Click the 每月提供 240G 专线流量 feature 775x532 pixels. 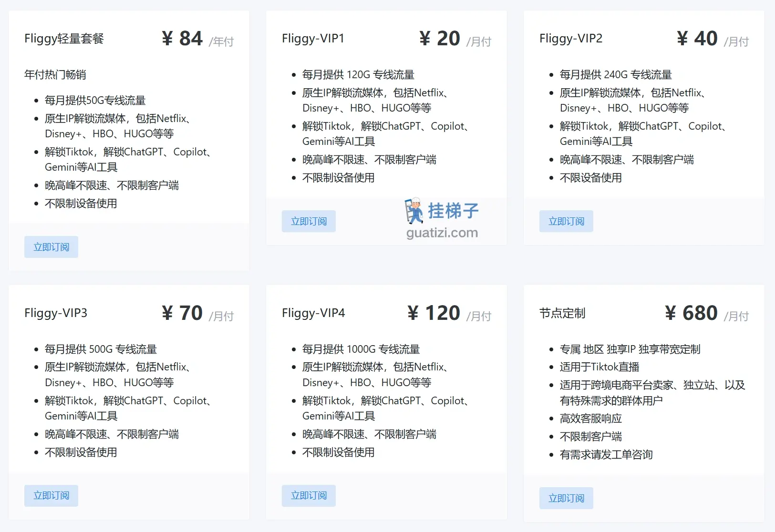click(x=616, y=75)
